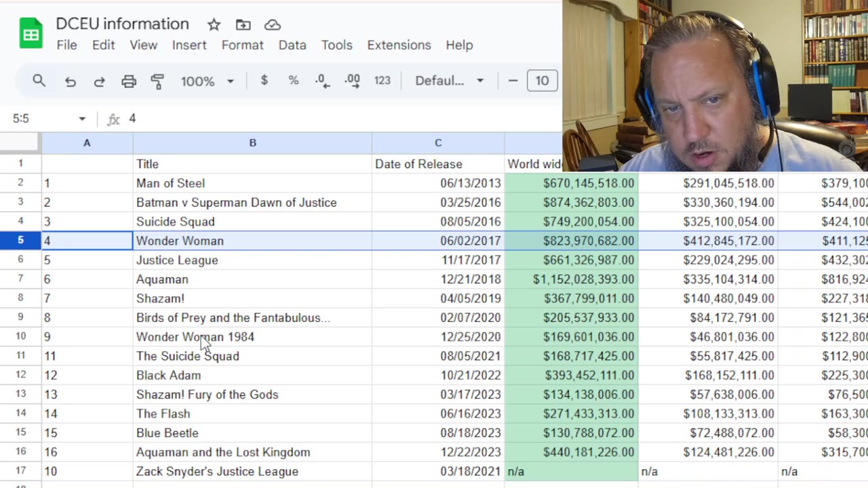This screenshot has height=488, width=868.
Task: Click the date 06/13/2013 cell
Action: pyautogui.click(x=438, y=183)
